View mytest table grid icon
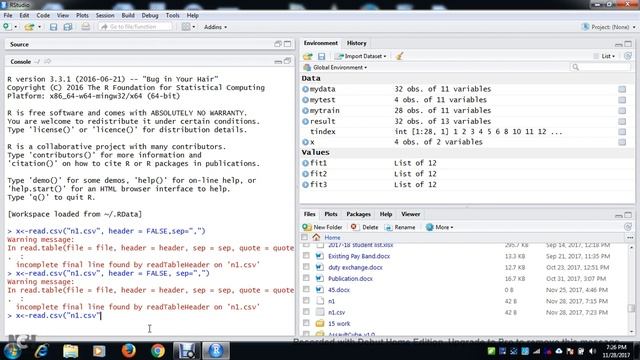Image resolution: width=640 pixels, height=360 pixels. 622,100
